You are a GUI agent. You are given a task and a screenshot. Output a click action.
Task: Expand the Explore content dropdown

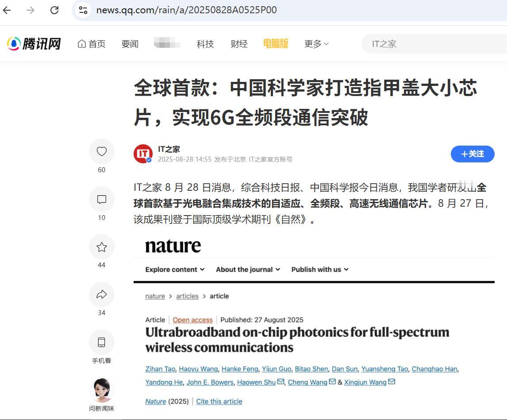pos(175,270)
